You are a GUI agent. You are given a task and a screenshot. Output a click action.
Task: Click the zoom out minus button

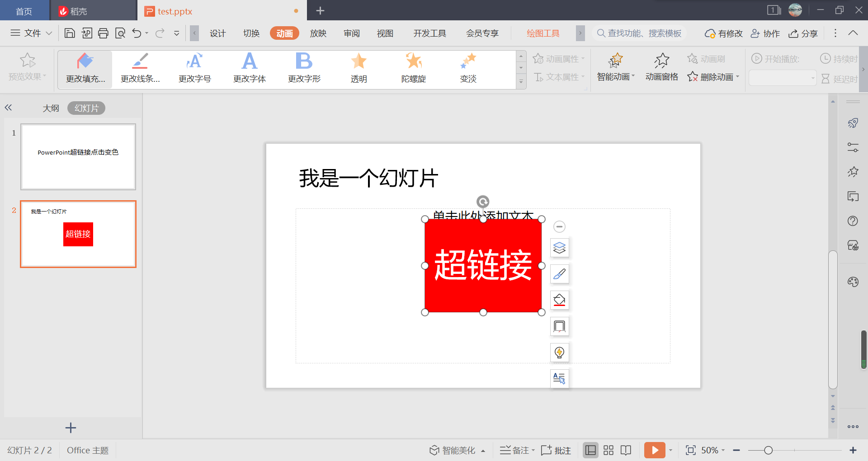(736, 450)
